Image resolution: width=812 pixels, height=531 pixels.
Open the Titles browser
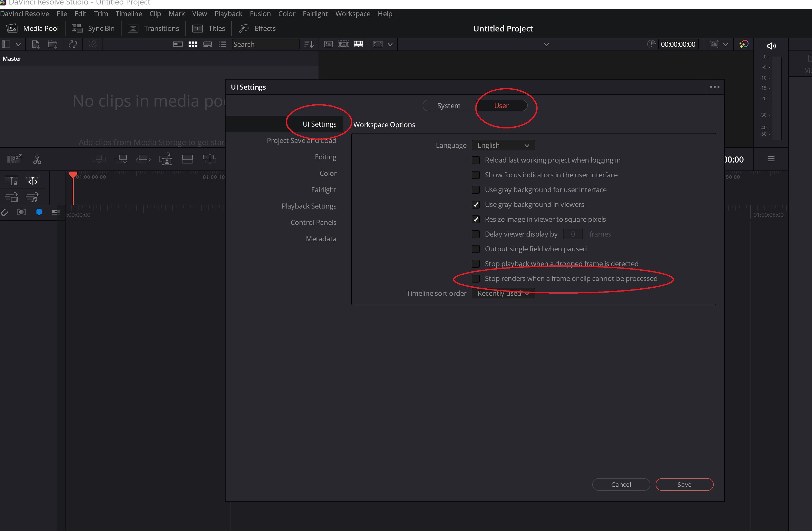tap(209, 28)
